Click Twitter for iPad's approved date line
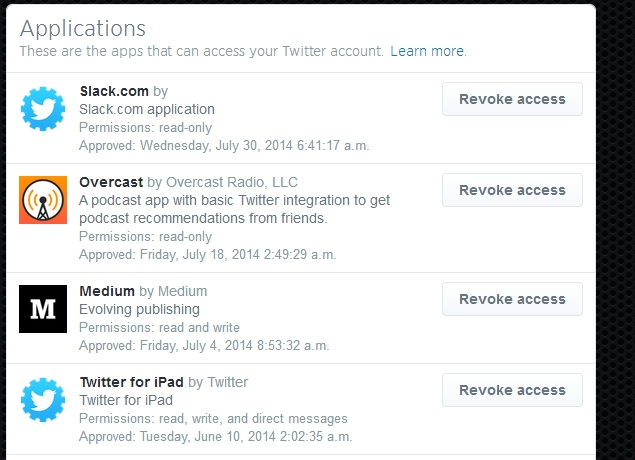 click(215, 437)
